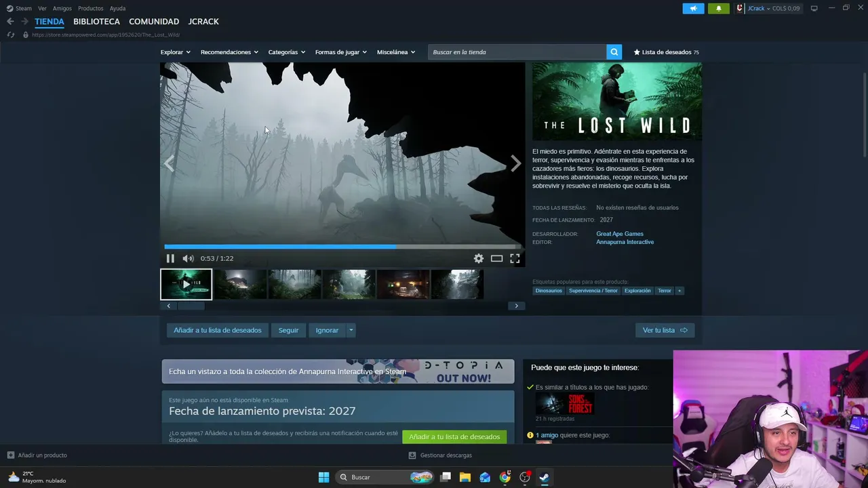868x488 pixels.
Task: Open the Annapurna Interactive publisher link
Action: click(625, 242)
